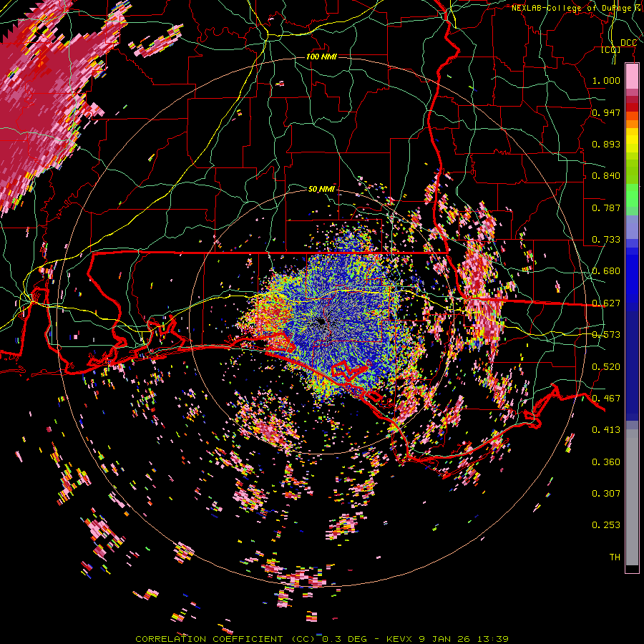Click the 0.787 scale value
644x644 pixels.
pyautogui.click(x=606, y=208)
